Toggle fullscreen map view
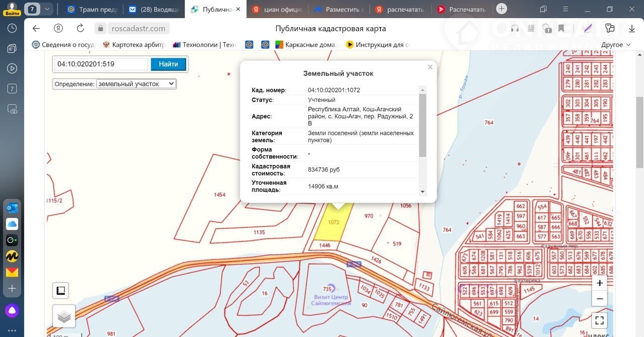Screen dimensions: 644x337 coord(599,320)
